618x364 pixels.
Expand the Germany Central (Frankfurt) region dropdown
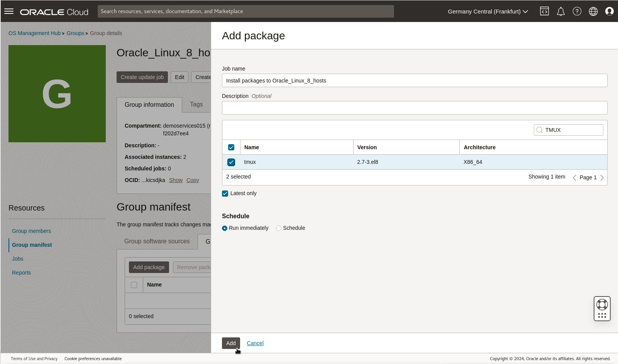488,12
